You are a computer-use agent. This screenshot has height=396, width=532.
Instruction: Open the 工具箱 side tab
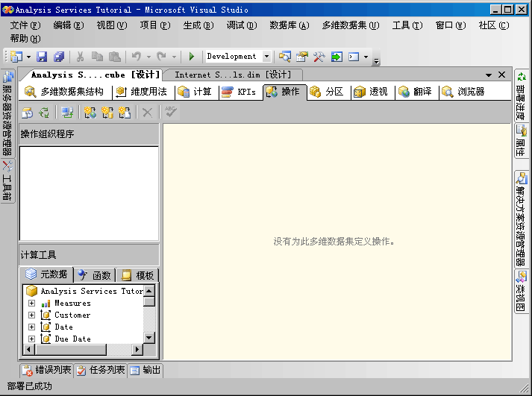[7, 180]
